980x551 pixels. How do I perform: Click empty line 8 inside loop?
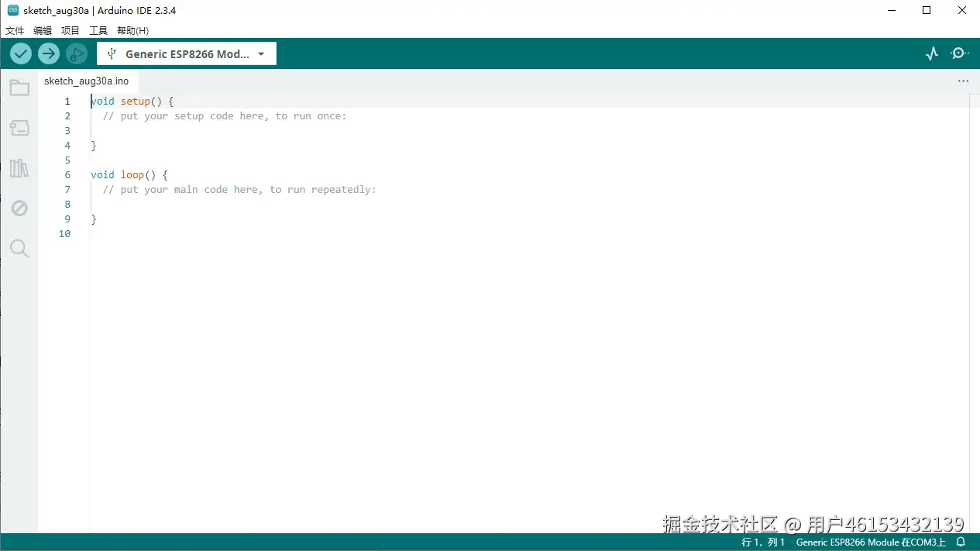click(529, 205)
